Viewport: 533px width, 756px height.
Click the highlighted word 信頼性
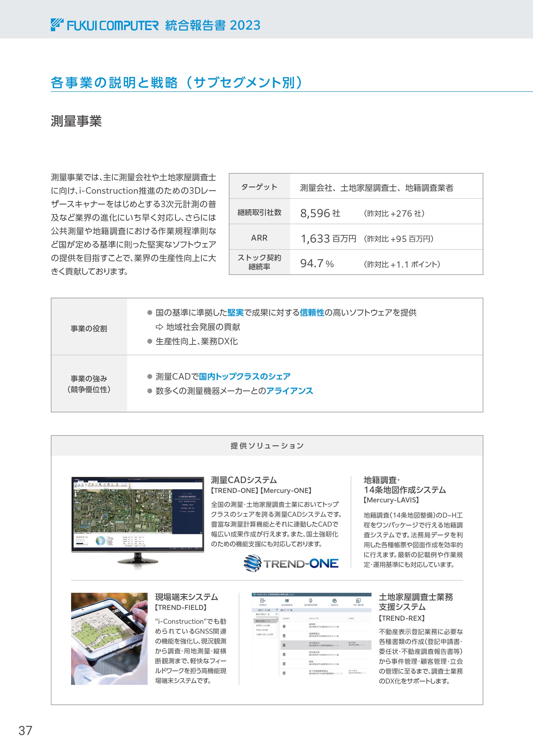[312, 312]
